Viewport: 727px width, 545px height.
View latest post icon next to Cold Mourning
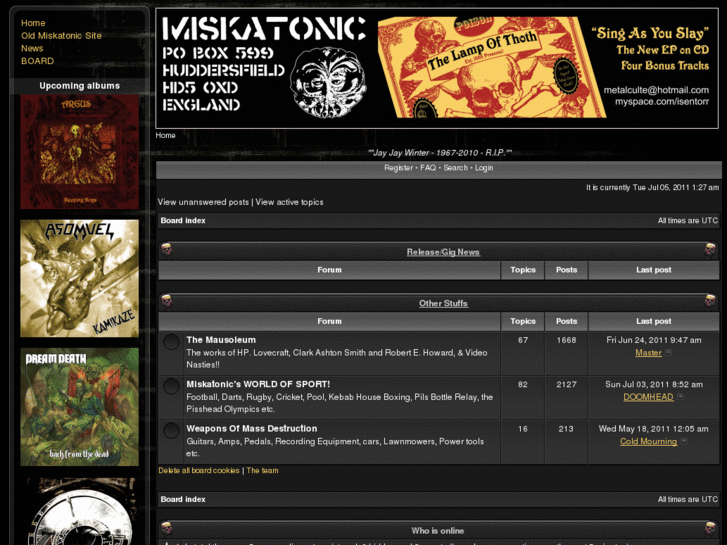click(x=683, y=441)
